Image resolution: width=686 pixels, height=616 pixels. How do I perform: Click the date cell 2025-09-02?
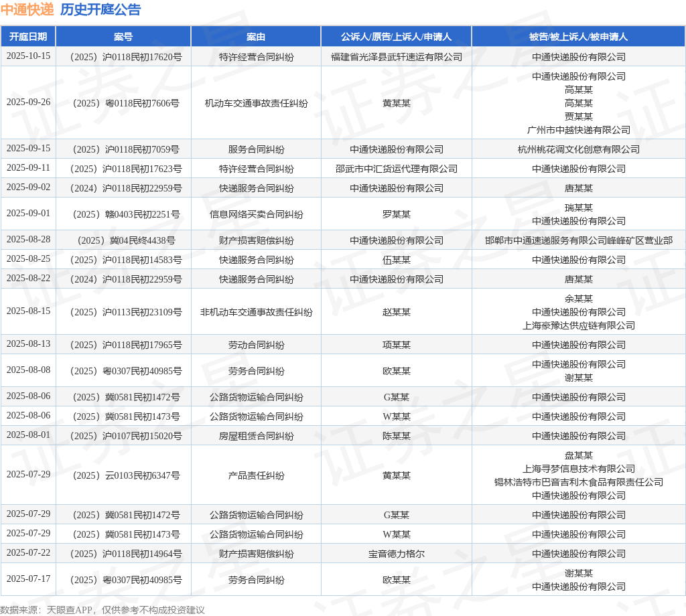pyautogui.click(x=28, y=187)
